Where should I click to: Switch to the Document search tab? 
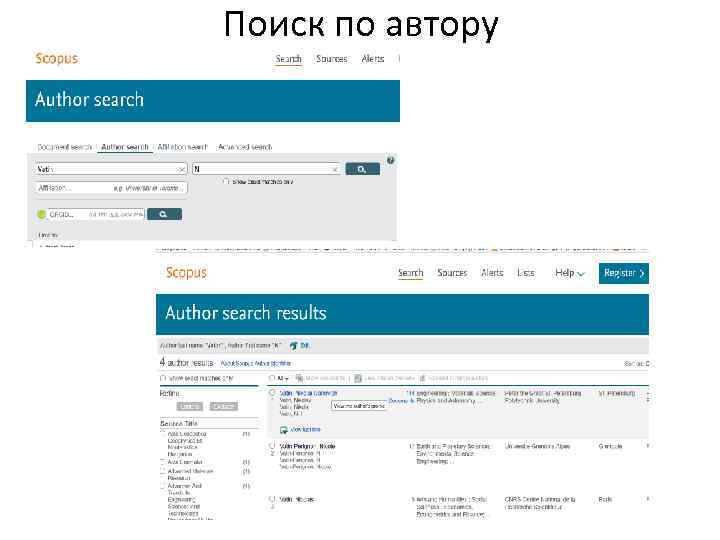[x=65, y=147]
